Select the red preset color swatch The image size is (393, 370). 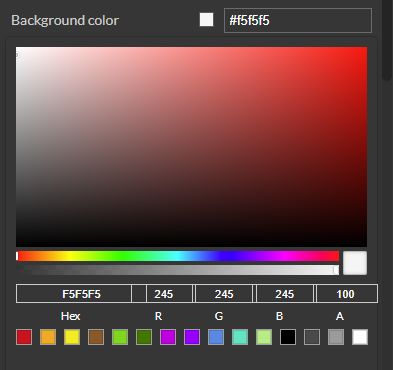coord(24,337)
